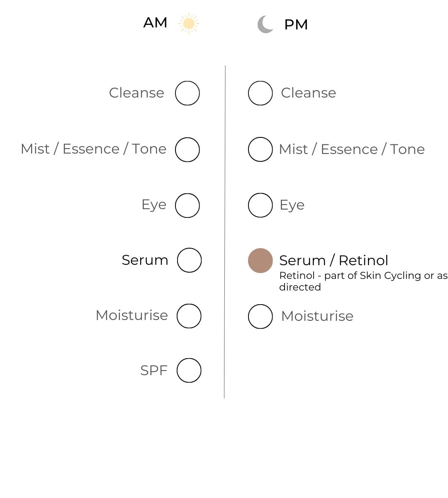The width and height of the screenshot is (448, 498).
Task: Click the SPF text label
Action: coord(153,370)
